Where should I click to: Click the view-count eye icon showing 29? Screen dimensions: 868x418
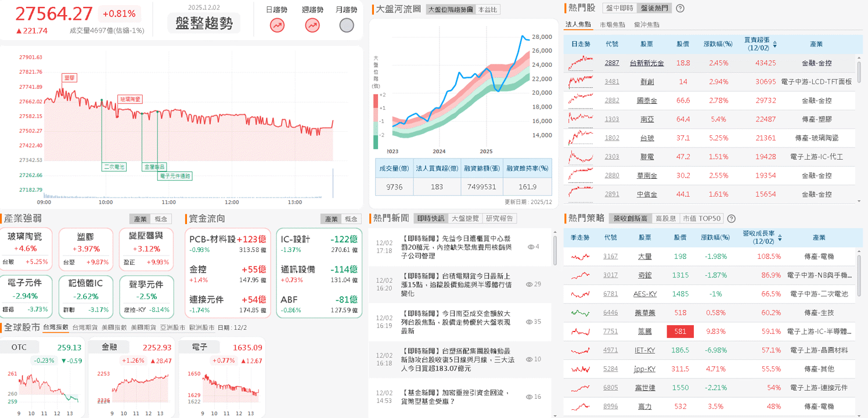pyautogui.click(x=529, y=284)
